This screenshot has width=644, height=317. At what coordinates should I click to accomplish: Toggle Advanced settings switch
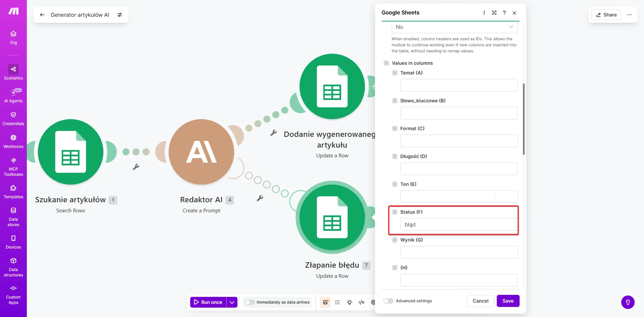[x=388, y=301]
